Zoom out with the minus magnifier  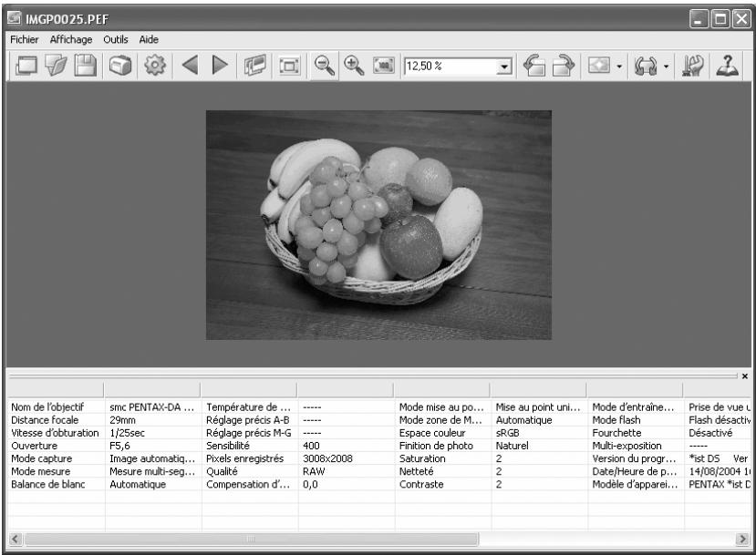pos(325,65)
